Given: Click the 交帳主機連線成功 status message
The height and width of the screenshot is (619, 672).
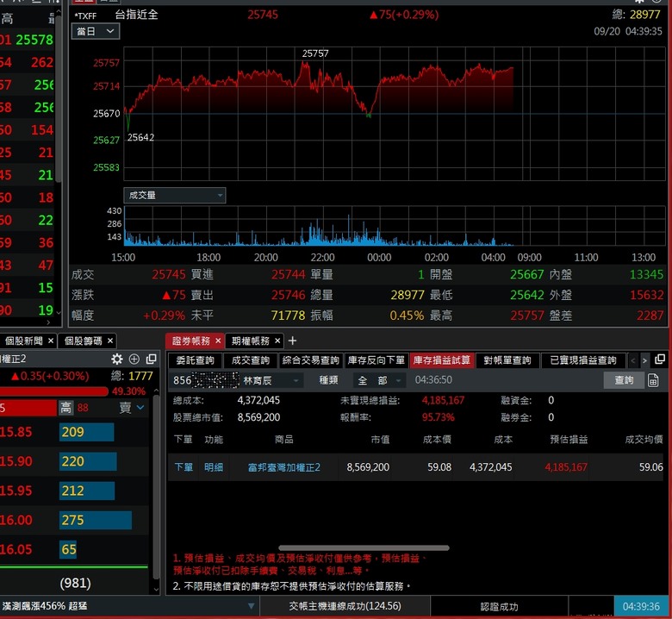Looking at the screenshot, I should click(x=345, y=606).
